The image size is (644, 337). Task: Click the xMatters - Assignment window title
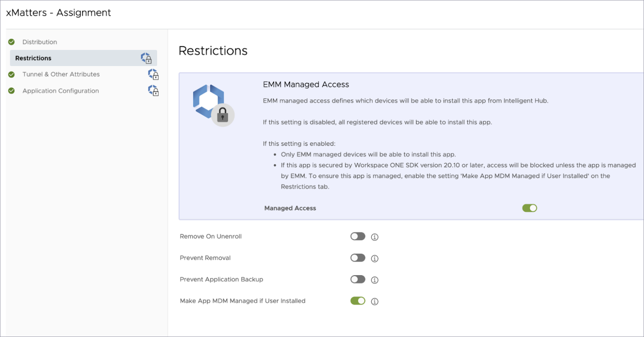pyautogui.click(x=59, y=13)
